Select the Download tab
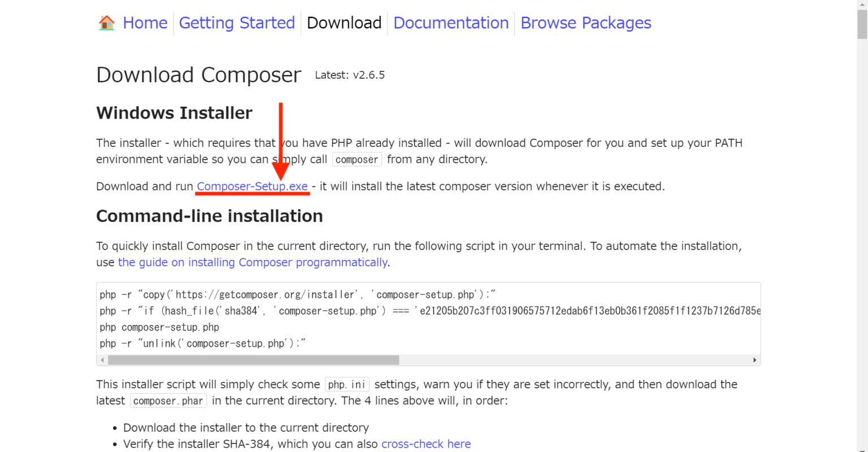Image resolution: width=868 pixels, height=452 pixels. click(x=344, y=23)
